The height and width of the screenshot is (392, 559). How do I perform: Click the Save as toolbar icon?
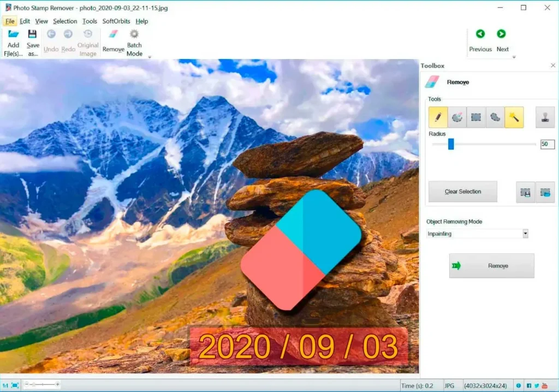tap(33, 43)
